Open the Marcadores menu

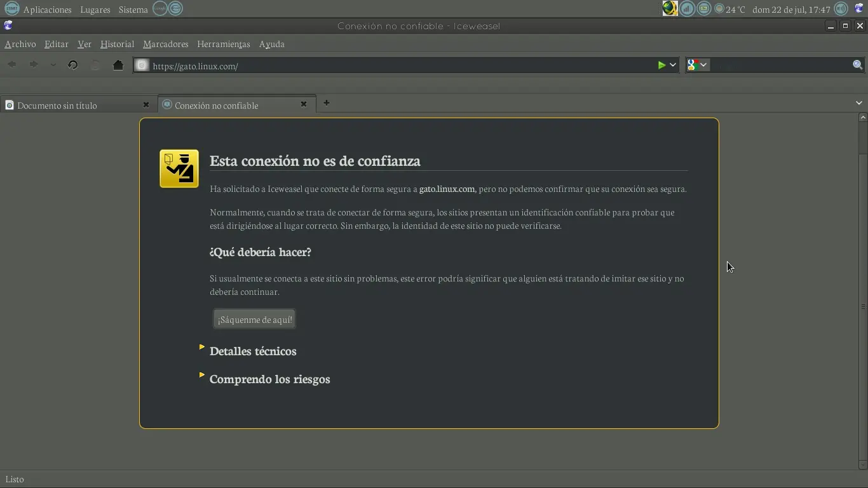click(x=166, y=44)
